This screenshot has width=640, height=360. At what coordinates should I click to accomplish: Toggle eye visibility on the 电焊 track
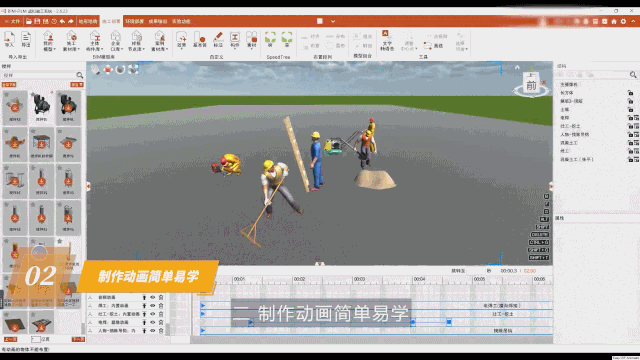[x=153, y=322]
